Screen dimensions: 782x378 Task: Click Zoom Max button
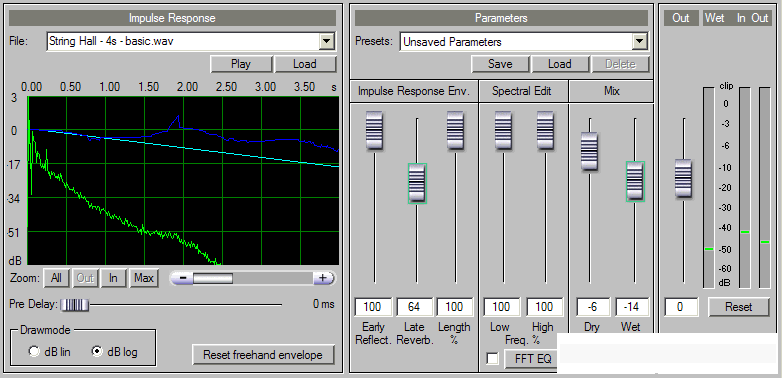point(144,278)
